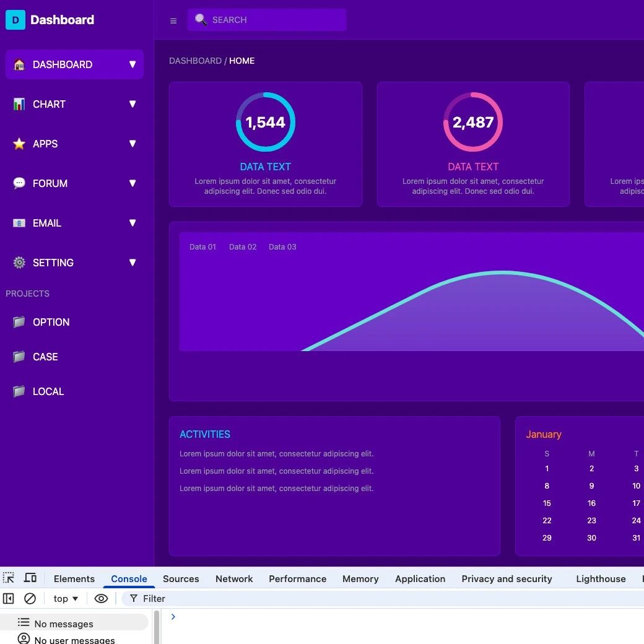Click the inspect element picker icon
Screen dimensions: 644x644
pos(9,578)
